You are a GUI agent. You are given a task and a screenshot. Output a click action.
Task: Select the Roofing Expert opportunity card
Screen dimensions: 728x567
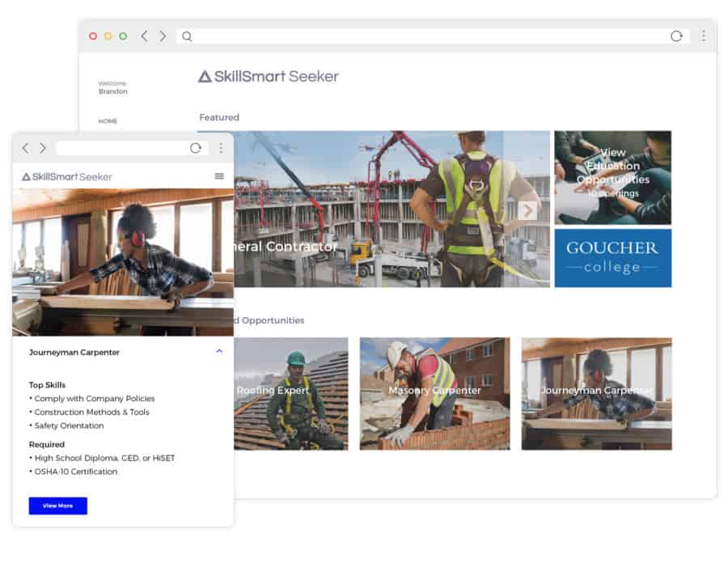point(291,394)
